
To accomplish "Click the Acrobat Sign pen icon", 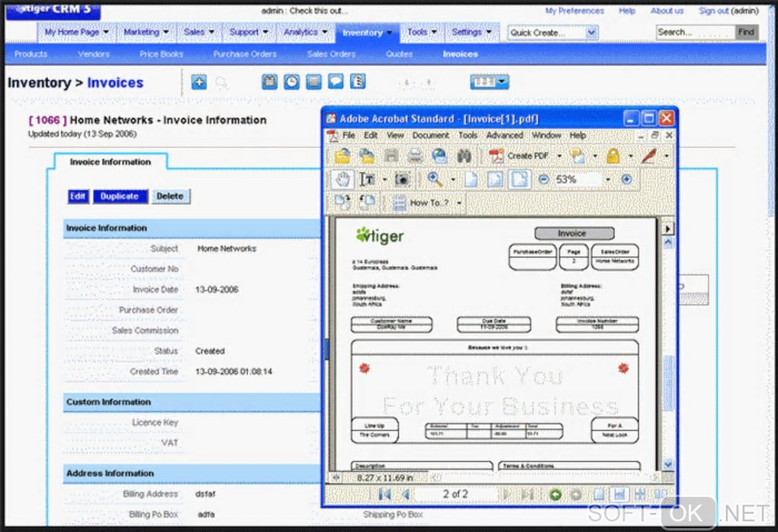I will point(649,156).
